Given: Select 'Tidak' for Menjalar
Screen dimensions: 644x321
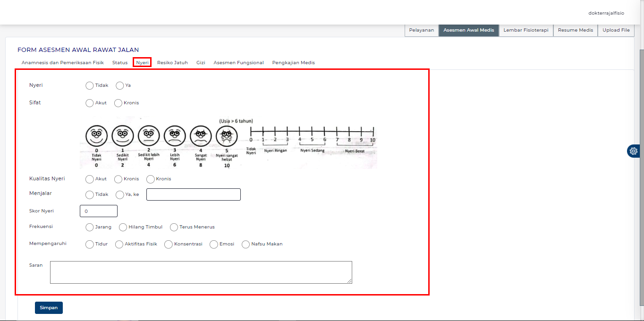Looking at the screenshot, I should pyautogui.click(x=89, y=194).
